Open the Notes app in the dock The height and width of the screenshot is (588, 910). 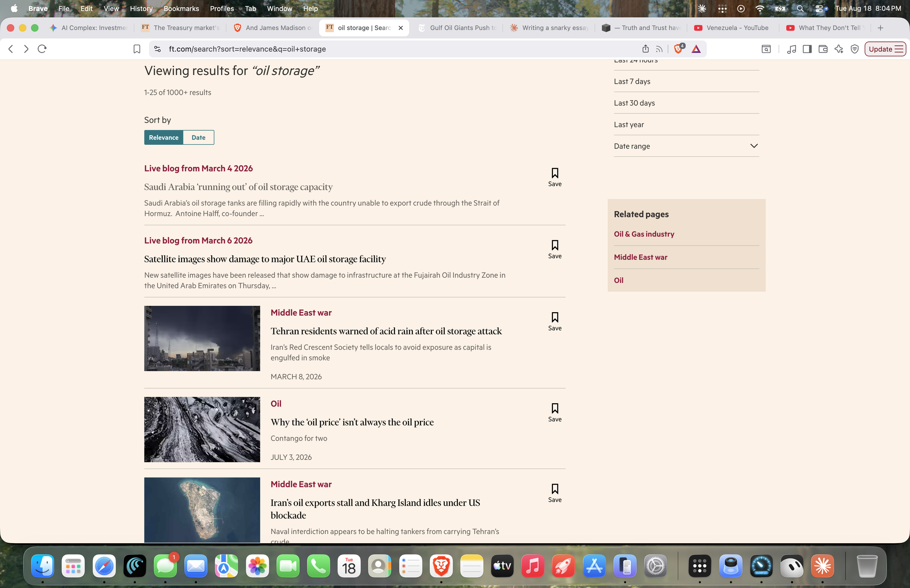point(472,566)
